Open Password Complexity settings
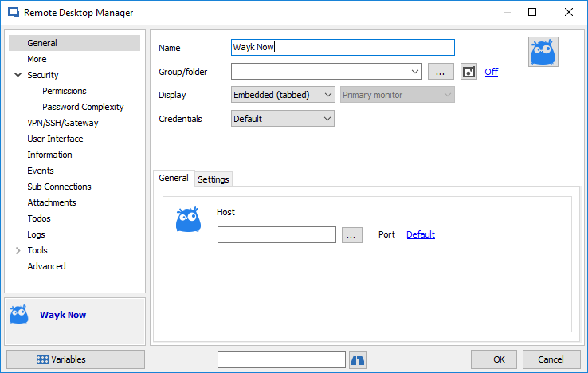This screenshot has height=373, width=588. pos(83,107)
